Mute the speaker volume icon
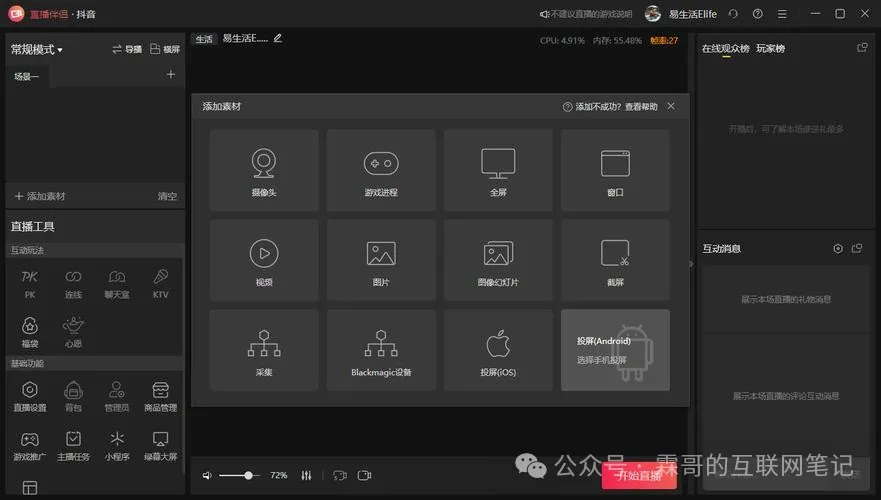Viewport: 881px width, 500px height. tap(207, 475)
